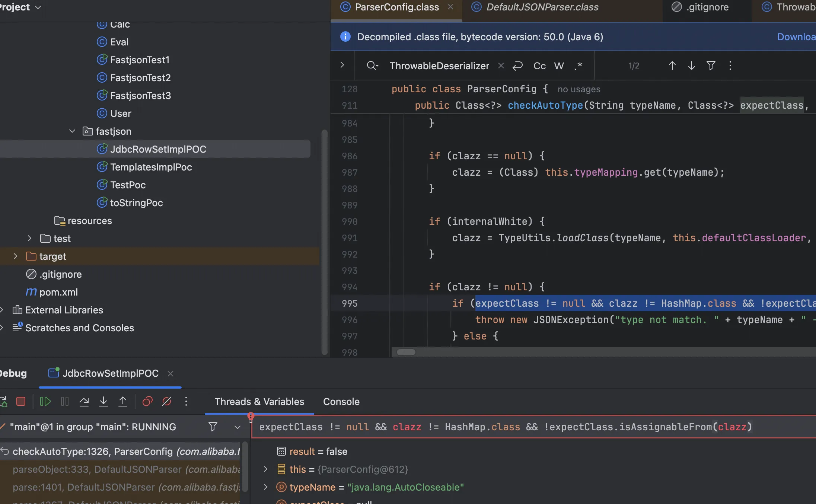Screen dimensions: 816x504
Task: Enable Regex (.*) search option
Action: tap(578, 66)
